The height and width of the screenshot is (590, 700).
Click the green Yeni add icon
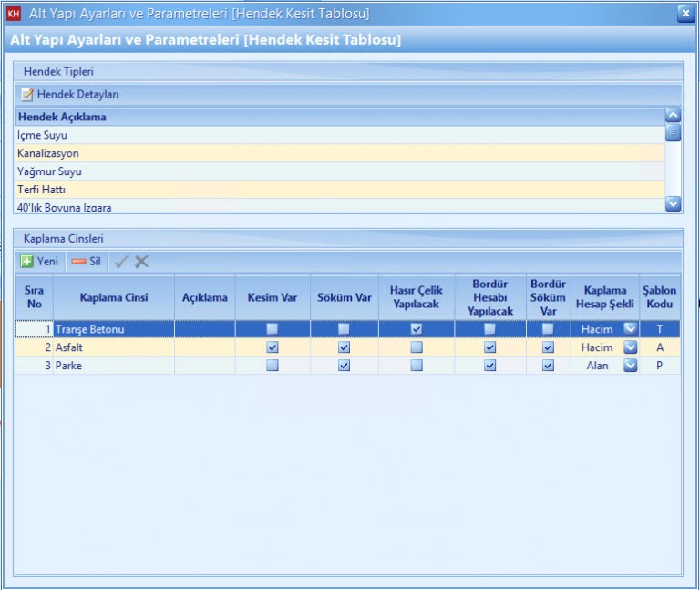[x=27, y=261]
